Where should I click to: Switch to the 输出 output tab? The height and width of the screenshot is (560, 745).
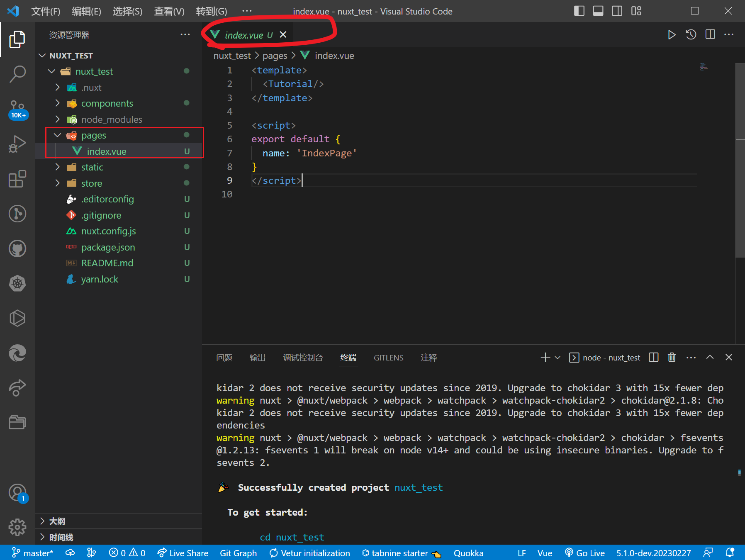pyautogui.click(x=258, y=358)
